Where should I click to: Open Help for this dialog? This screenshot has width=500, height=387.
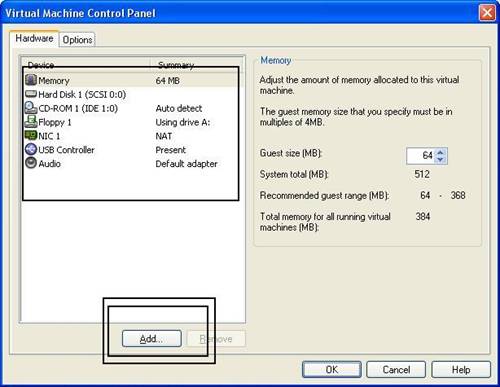pyautogui.click(x=461, y=370)
